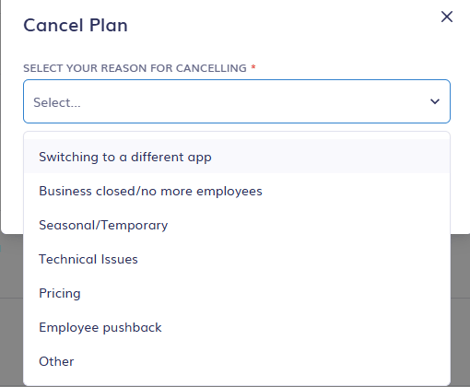Screen dimensions: 470x387
Task: Click the Select Your Reason For Cancelling label
Action: click(x=135, y=68)
